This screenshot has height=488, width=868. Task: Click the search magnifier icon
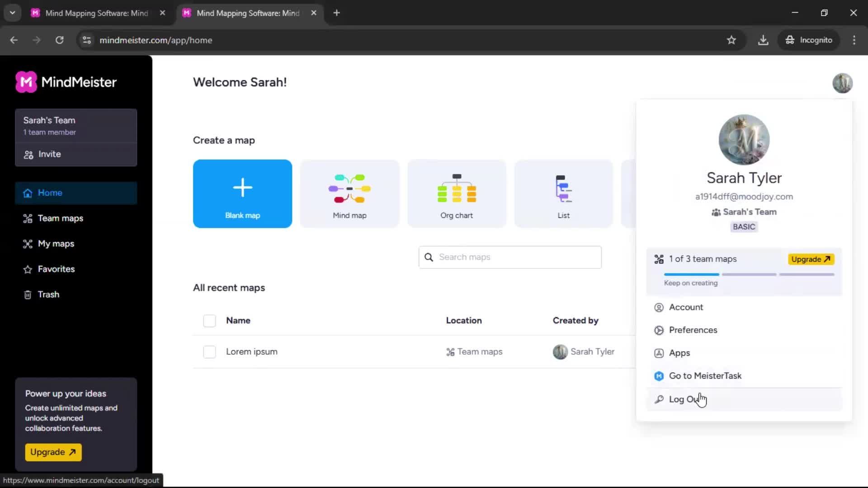pos(429,257)
